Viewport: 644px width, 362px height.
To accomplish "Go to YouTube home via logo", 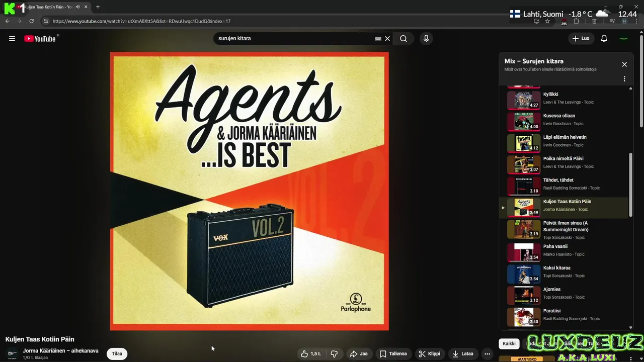I will tap(40, 39).
